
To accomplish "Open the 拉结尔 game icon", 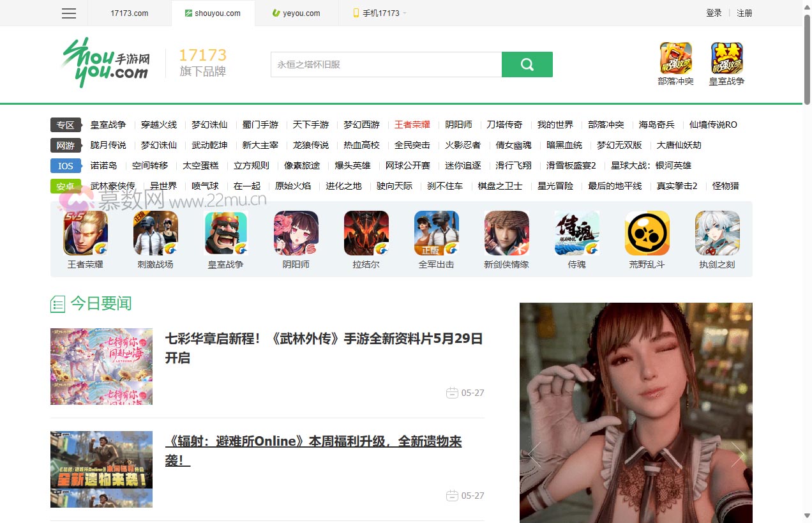I will pyautogui.click(x=366, y=232).
